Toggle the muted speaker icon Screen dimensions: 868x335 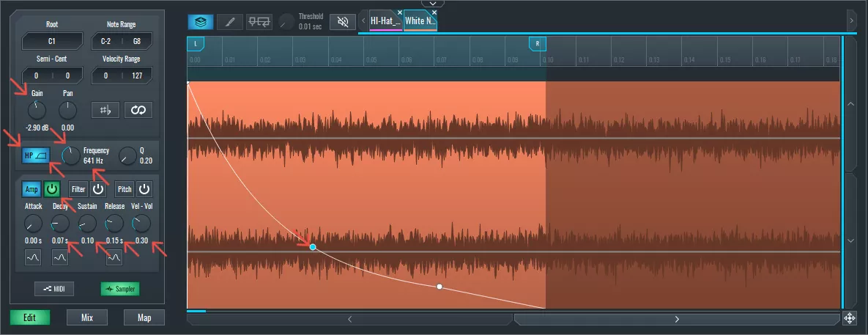pyautogui.click(x=343, y=21)
